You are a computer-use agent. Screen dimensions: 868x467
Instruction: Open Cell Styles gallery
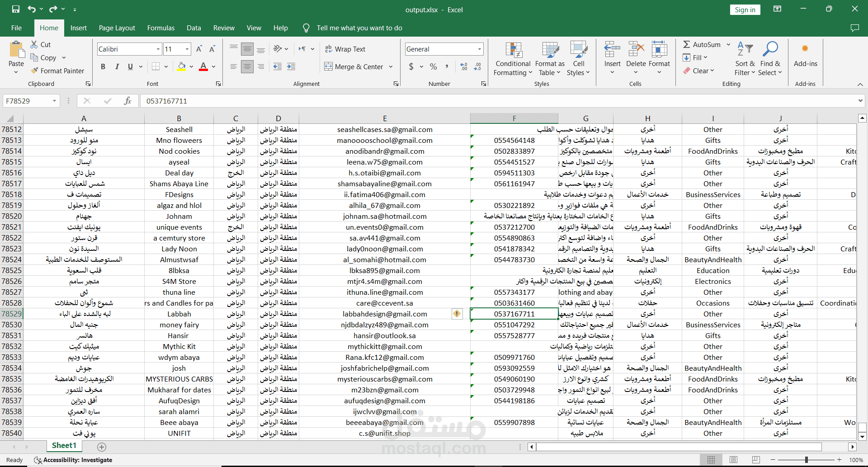(578, 59)
